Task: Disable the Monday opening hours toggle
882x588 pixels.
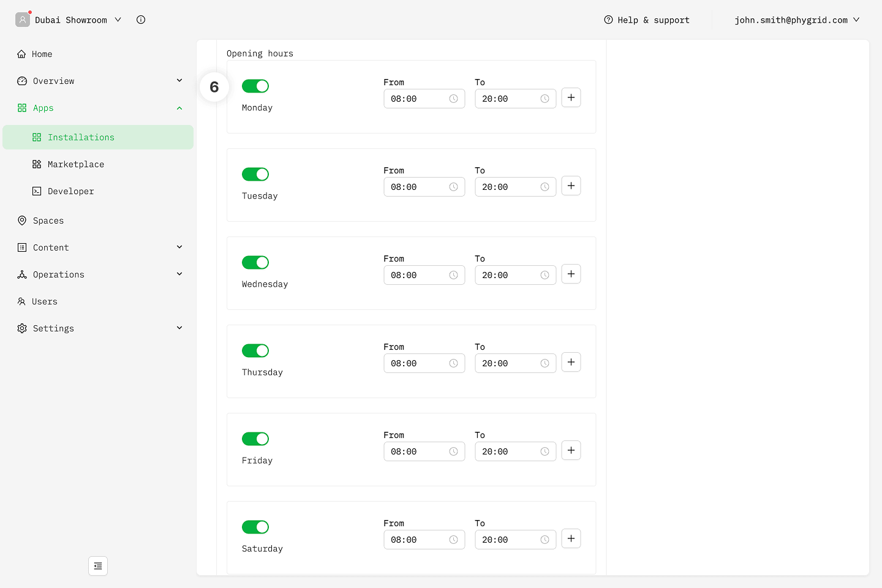Action: (255, 86)
